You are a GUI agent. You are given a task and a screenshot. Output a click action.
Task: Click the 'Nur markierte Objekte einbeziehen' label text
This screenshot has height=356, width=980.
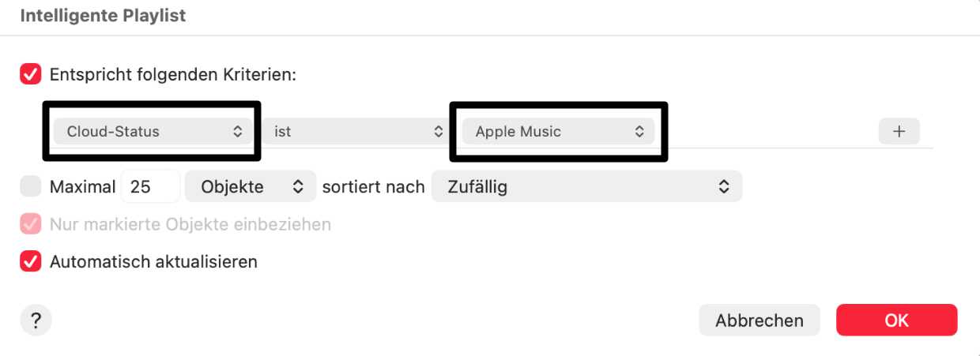190,224
